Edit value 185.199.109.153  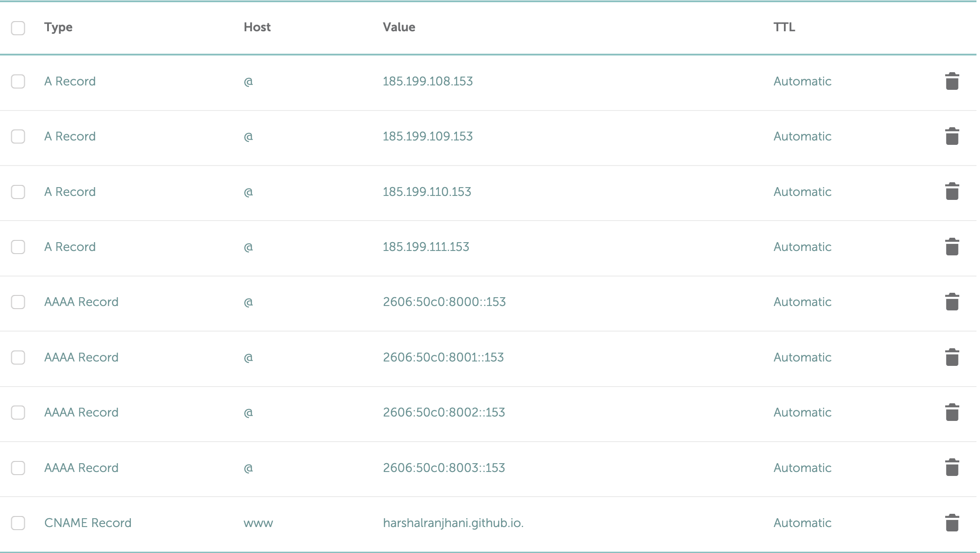tap(428, 136)
